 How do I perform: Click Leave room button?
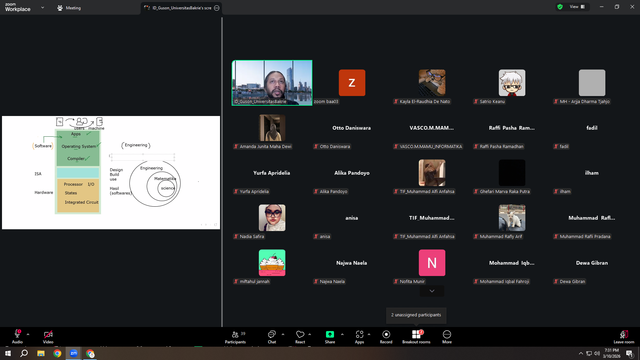(x=624, y=337)
